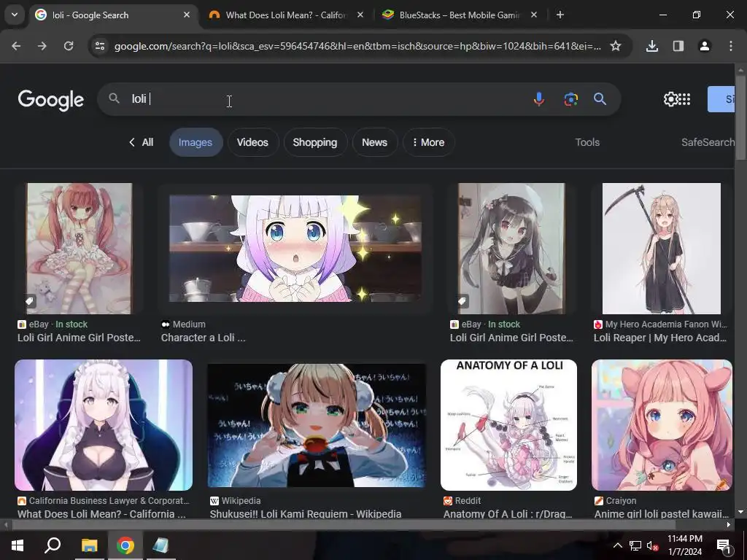
Task: Go back with the browser back arrow
Action: 16,46
